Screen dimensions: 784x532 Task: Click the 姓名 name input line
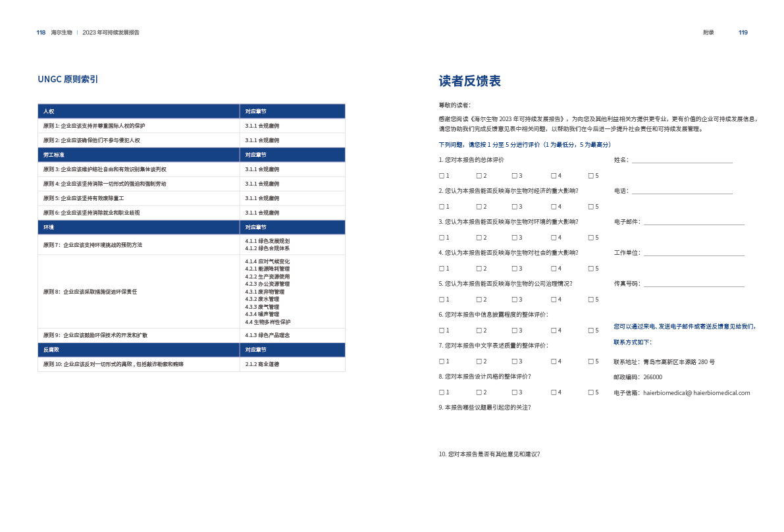[682, 161]
